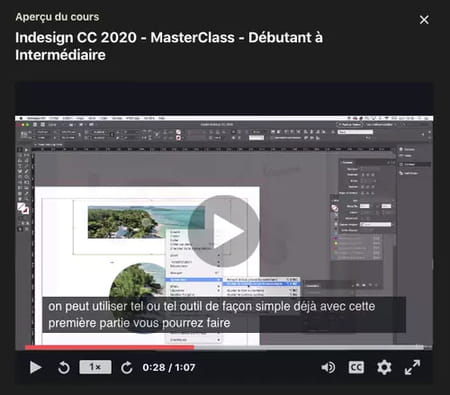Viewport: 450px width, 395px height.
Task: Start the video with the large center play button
Action: (224, 231)
